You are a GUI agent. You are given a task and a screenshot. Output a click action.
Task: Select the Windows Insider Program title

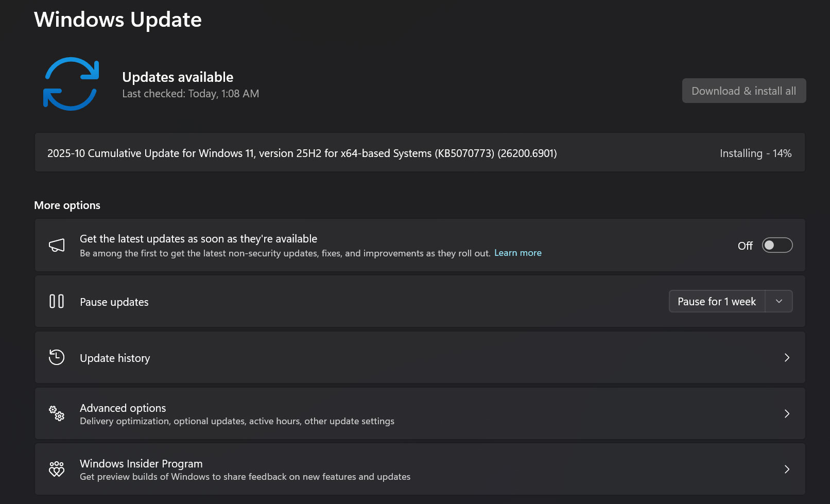pos(141,464)
